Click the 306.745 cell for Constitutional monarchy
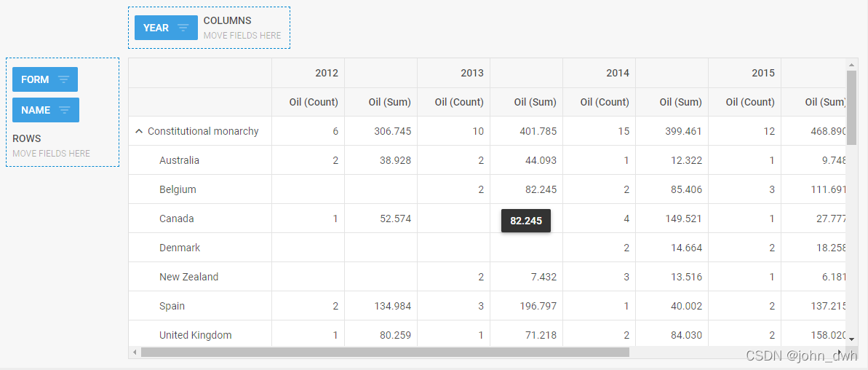 coord(381,131)
